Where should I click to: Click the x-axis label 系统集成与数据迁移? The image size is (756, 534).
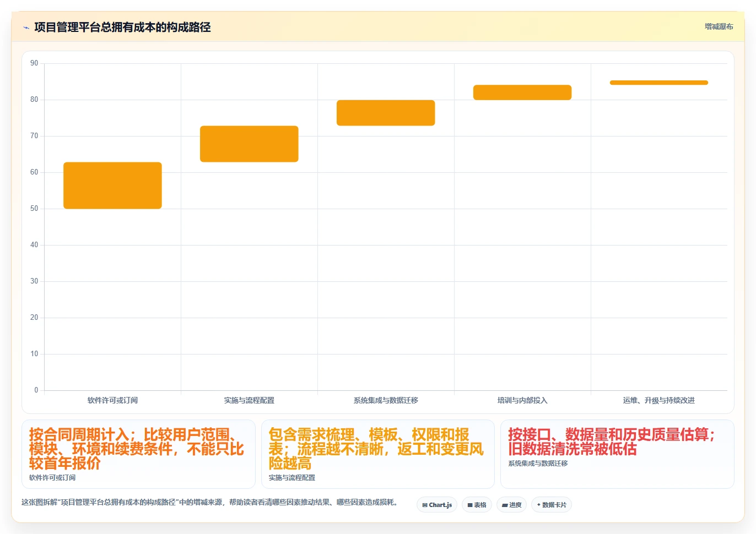click(x=386, y=400)
